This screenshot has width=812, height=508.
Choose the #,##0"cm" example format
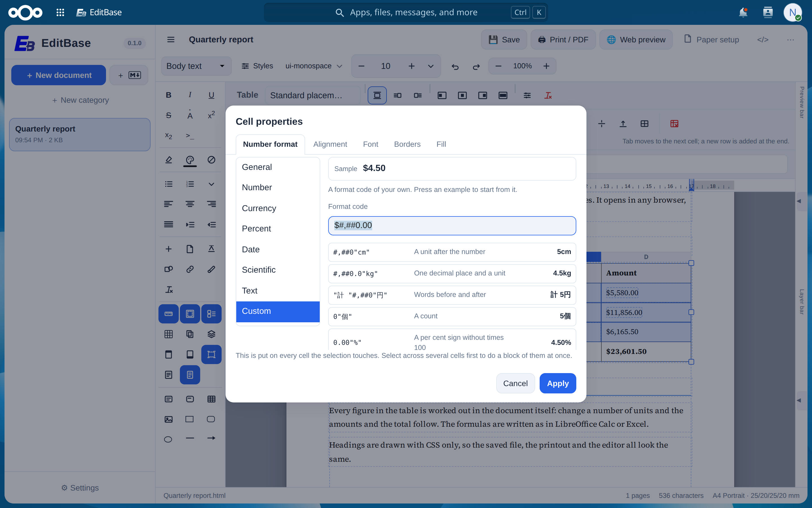[x=452, y=252]
